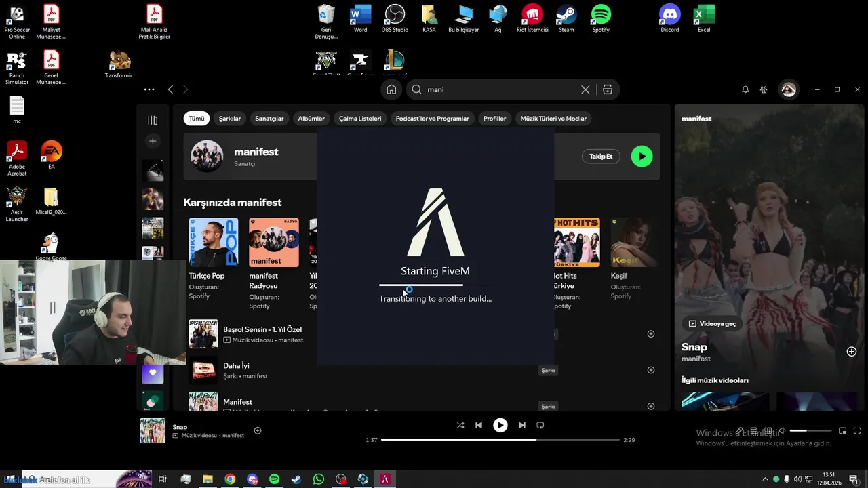
Task: Select the Çalma Listeleri filter chip
Action: click(360, 119)
